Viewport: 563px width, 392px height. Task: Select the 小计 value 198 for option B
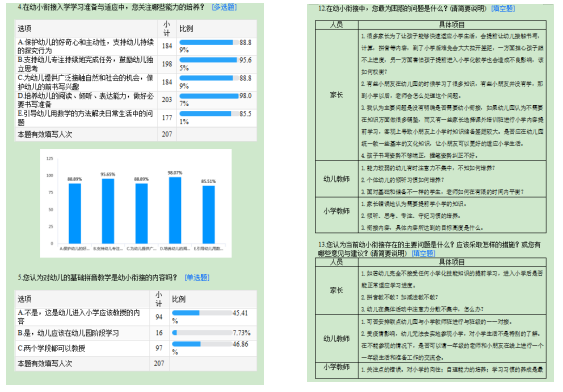tap(167, 64)
